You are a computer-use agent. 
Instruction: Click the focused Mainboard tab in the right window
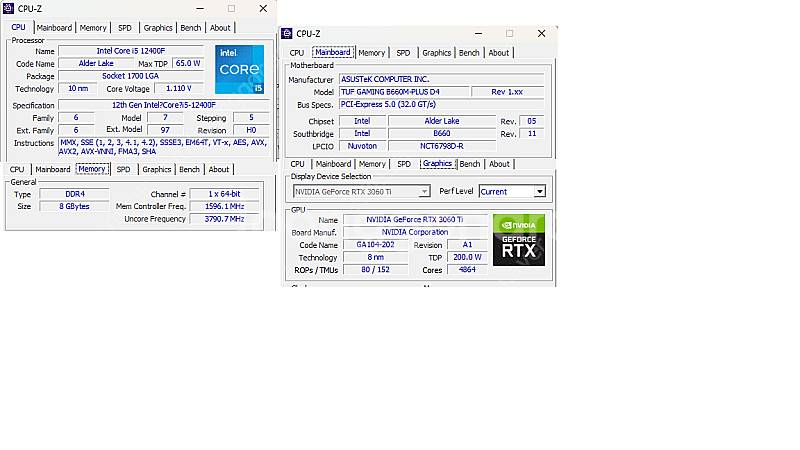tap(333, 52)
